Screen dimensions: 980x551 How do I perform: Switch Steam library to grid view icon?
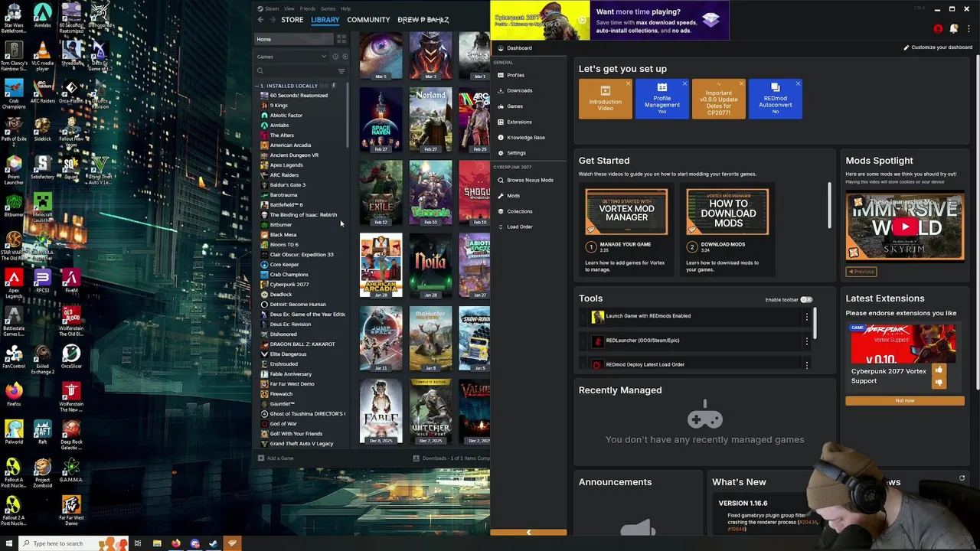tap(341, 39)
